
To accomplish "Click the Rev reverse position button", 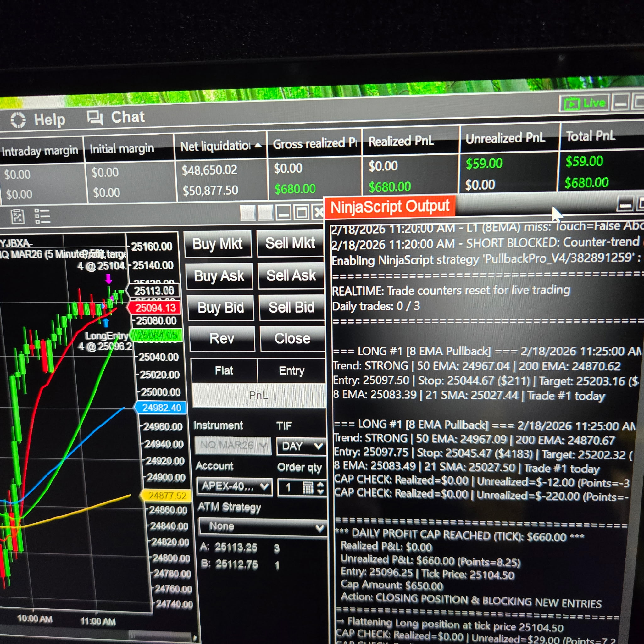I will click(222, 338).
